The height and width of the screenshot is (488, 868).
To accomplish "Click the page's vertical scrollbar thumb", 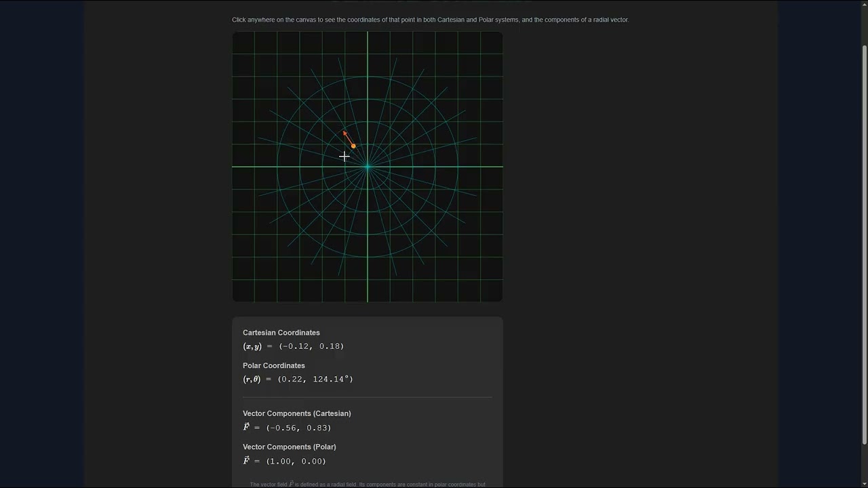I will (x=864, y=245).
